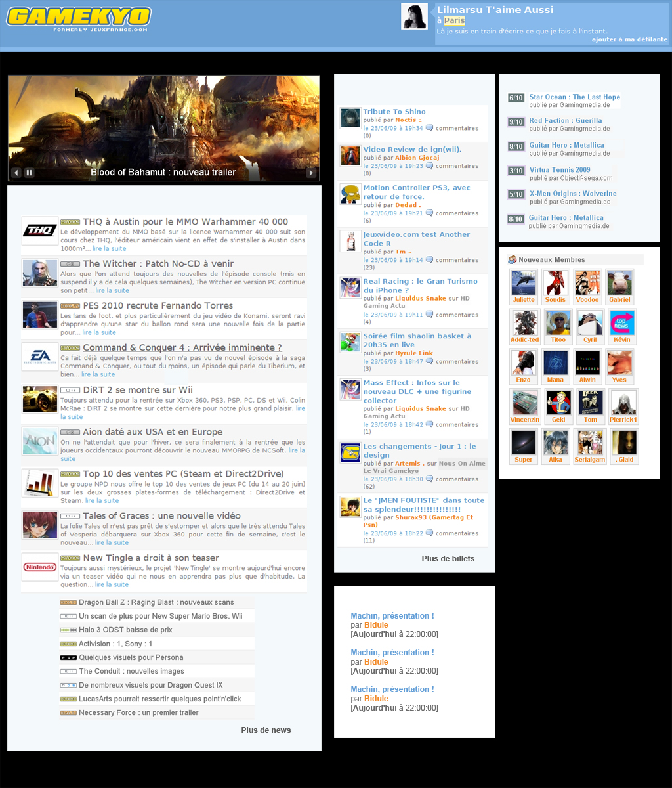
Task: Go to previous slide in the trailer carousel
Action: coord(16,173)
